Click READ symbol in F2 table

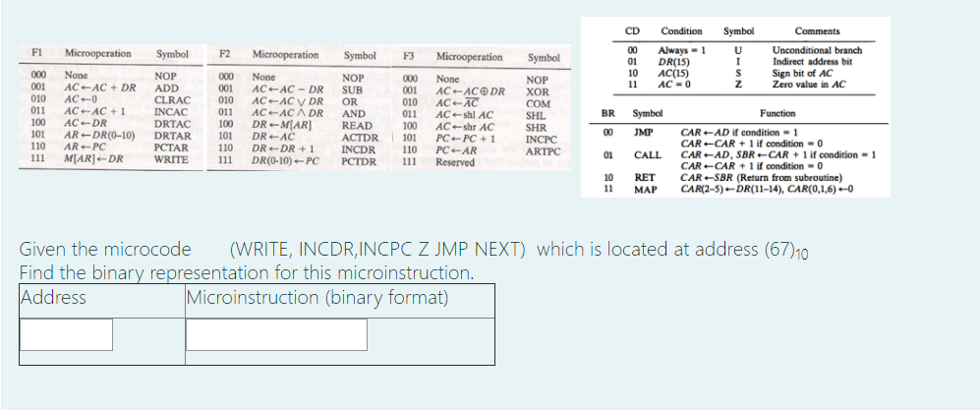(x=357, y=126)
